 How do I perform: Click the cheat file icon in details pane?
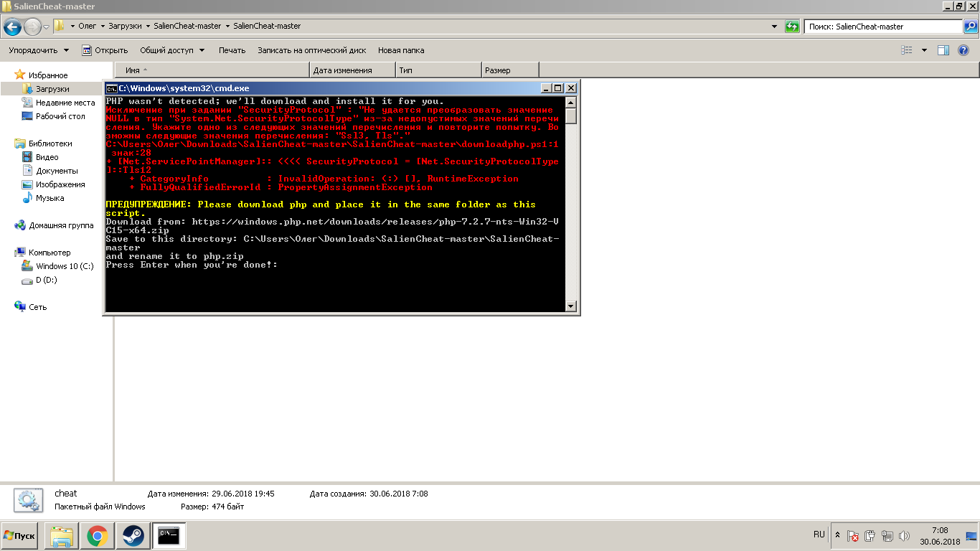[x=29, y=500]
